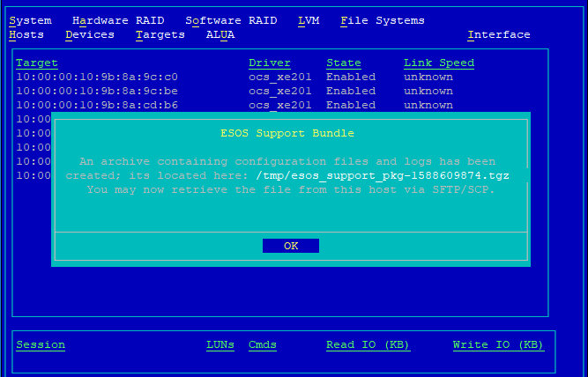This screenshot has height=377, width=588.
Task: Open the Targets menu
Action: pos(160,34)
